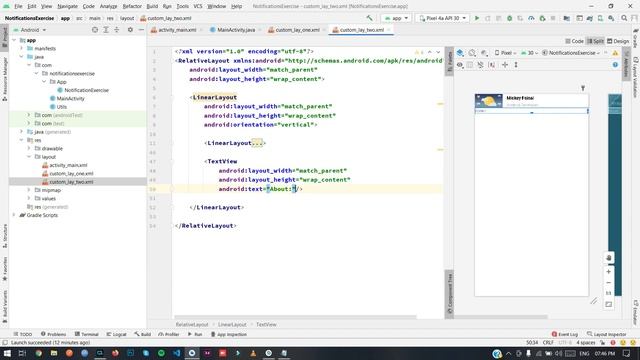
Task: Click the Debug app bug icon
Action: [509, 18]
